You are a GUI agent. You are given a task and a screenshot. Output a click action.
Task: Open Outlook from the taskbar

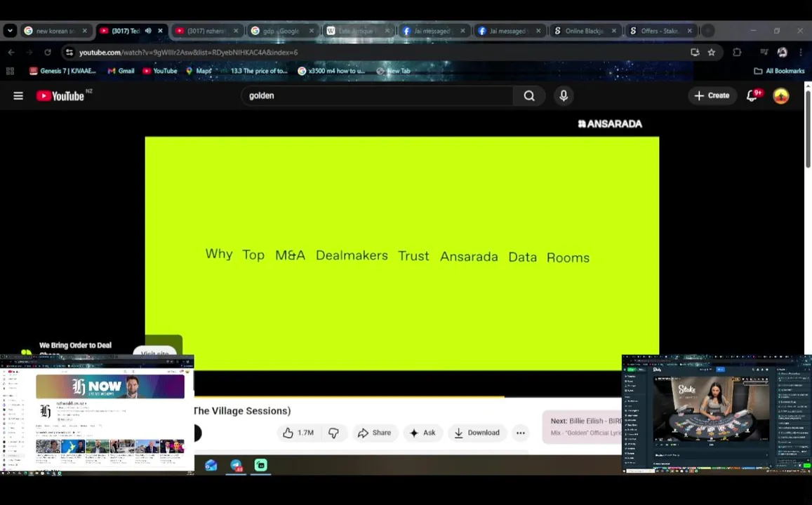211,465
